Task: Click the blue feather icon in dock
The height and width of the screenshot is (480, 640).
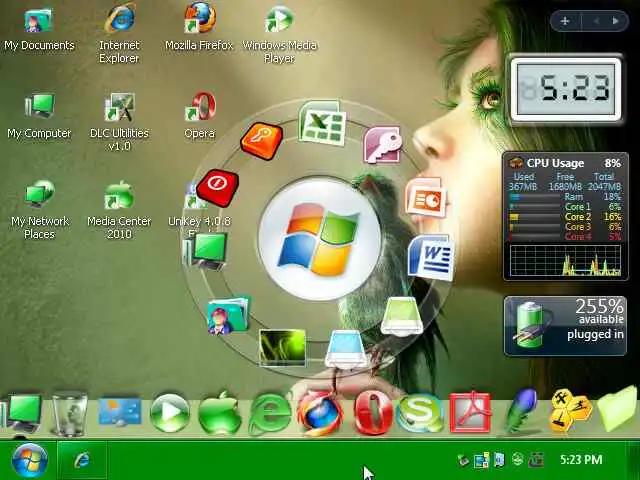Action: pyautogui.click(x=520, y=410)
